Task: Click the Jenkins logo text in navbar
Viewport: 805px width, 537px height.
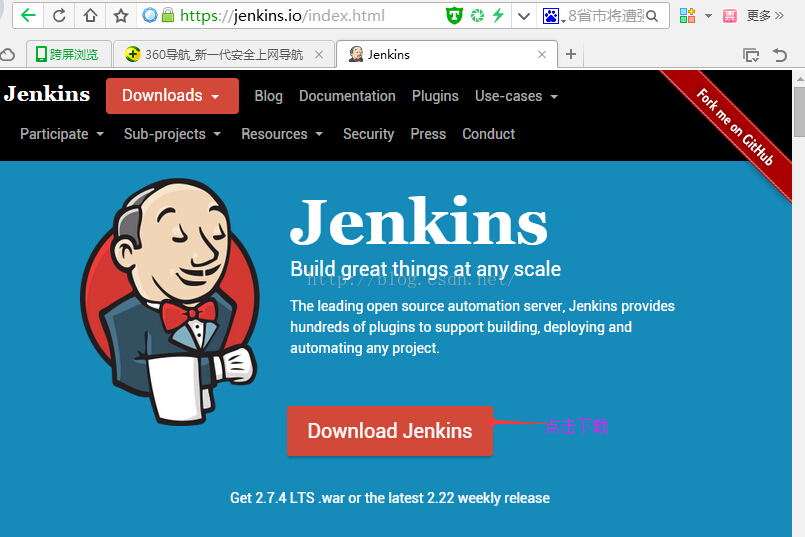Action: tap(47, 94)
